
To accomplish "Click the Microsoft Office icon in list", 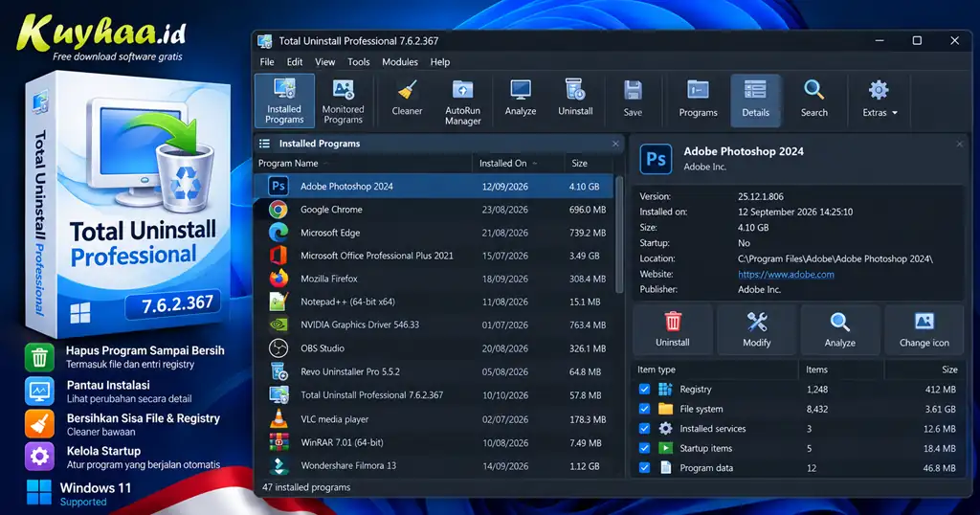I will pyautogui.click(x=278, y=256).
